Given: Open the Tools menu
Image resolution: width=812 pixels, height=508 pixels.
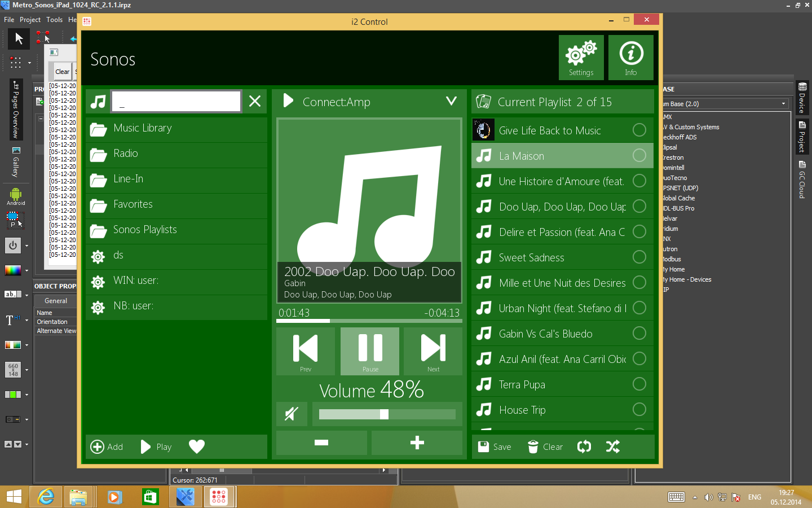Looking at the screenshot, I should (54, 19).
